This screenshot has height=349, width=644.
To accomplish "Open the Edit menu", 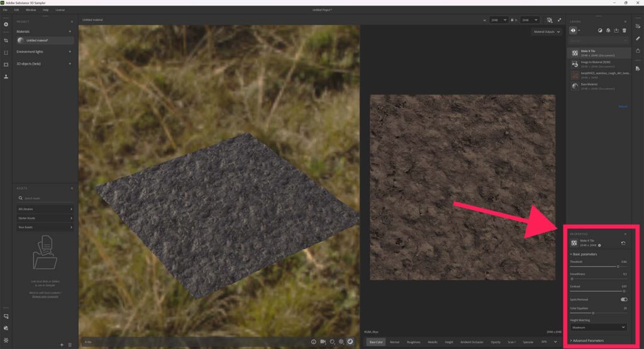I will [x=16, y=10].
